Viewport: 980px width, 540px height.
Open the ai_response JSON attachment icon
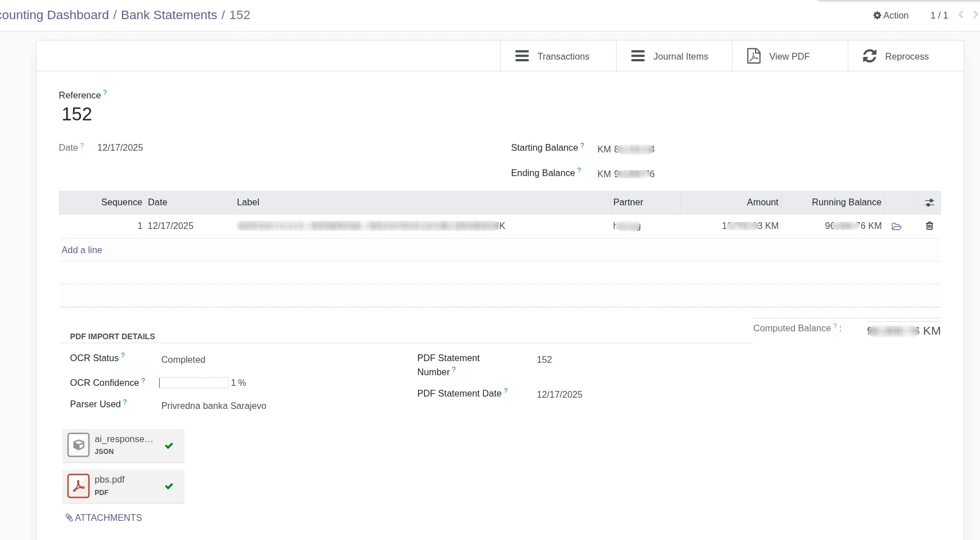point(79,445)
